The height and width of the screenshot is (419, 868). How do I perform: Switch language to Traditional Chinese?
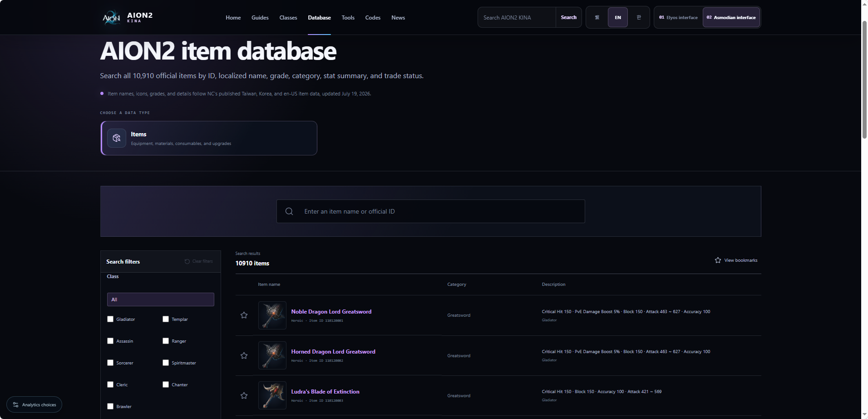click(597, 17)
